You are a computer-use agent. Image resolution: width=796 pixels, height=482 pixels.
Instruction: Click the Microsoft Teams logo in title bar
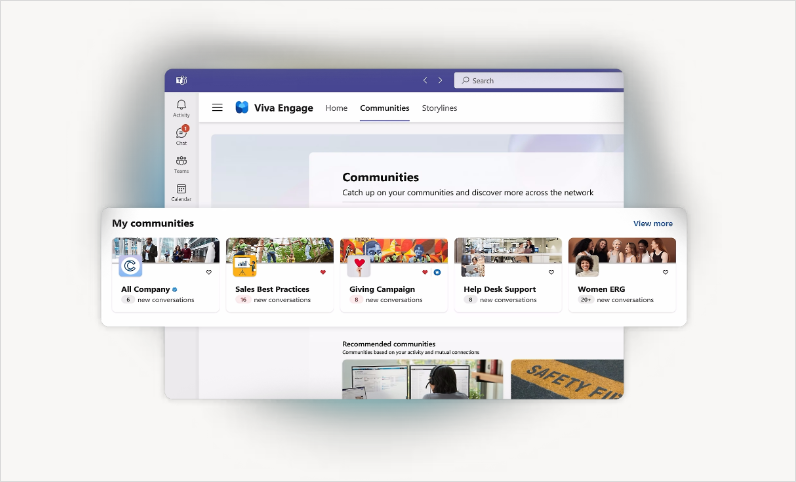click(181, 80)
